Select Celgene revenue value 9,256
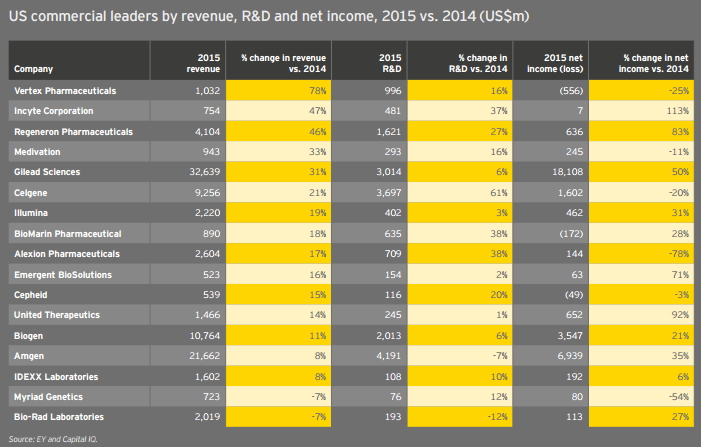Screen dimensions: 701x447 tap(207, 193)
